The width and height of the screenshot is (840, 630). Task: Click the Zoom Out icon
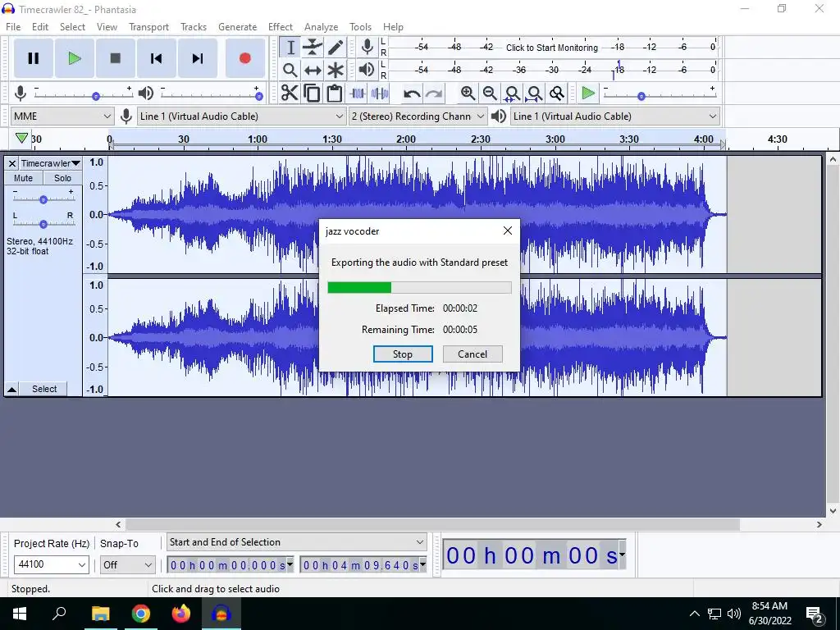pyautogui.click(x=490, y=94)
